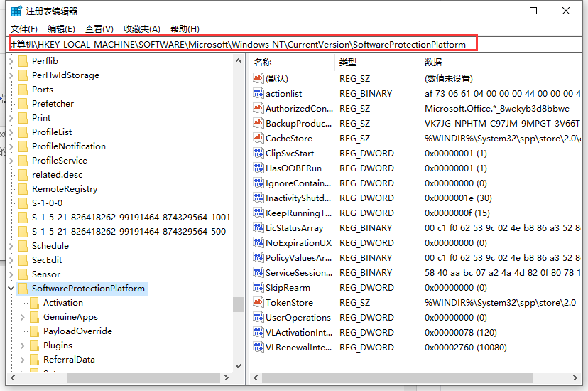The width and height of the screenshot is (588, 391).
Task: Click the binary icon next to actionlist
Action: pyautogui.click(x=258, y=93)
